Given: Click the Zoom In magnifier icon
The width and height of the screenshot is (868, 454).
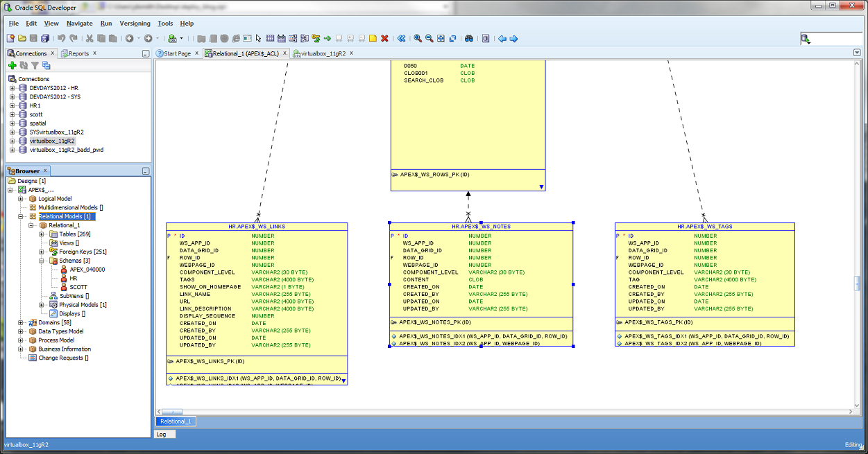Looking at the screenshot, I should 418,38.
